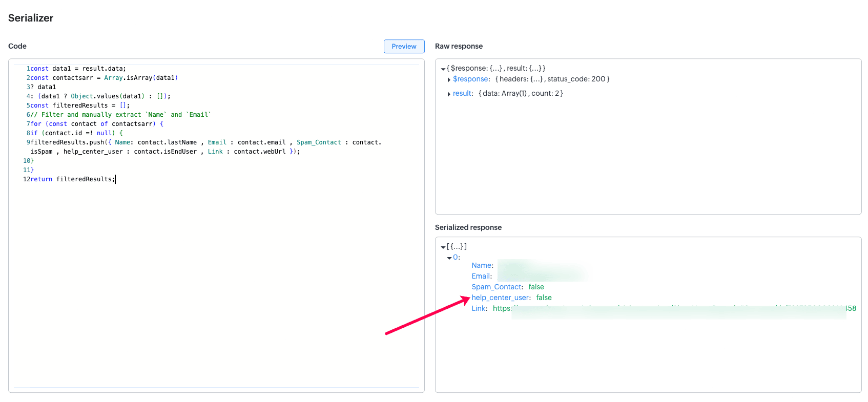Click the Serializer page title

(x=31, y=18)
